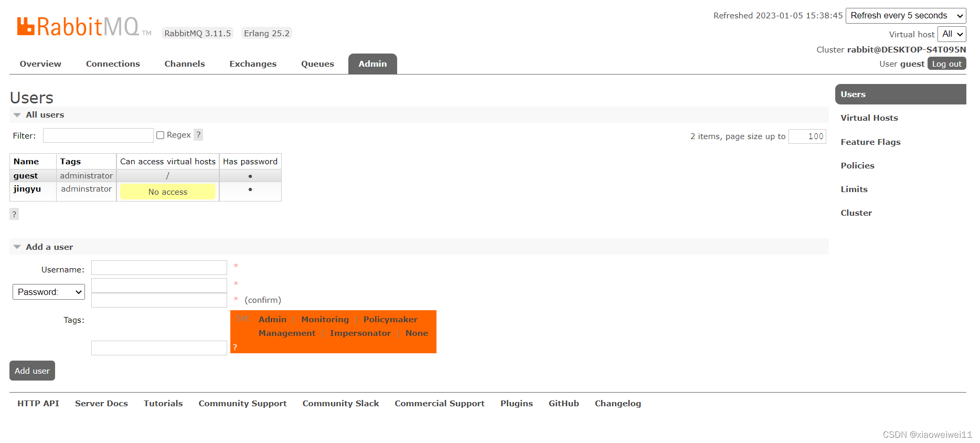Viewport: 980px width, 443px height.
Task: Open the Community Slack footer link
Action: (x=340, y=404)
